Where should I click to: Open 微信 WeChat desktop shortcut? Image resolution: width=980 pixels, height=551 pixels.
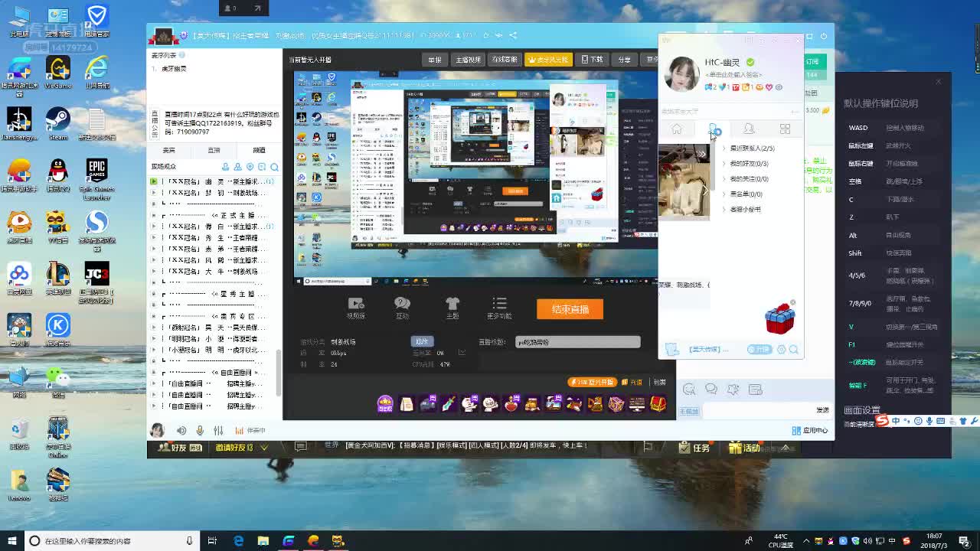58,382
